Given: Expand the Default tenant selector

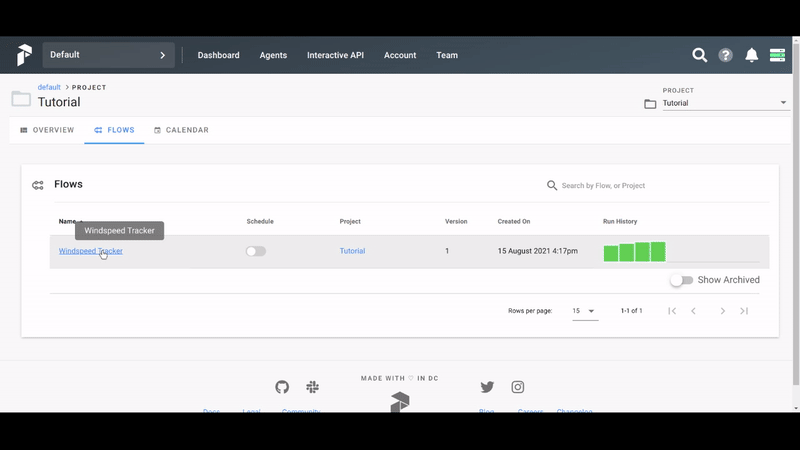Looking at the screenshot, I should click(108, 55).
